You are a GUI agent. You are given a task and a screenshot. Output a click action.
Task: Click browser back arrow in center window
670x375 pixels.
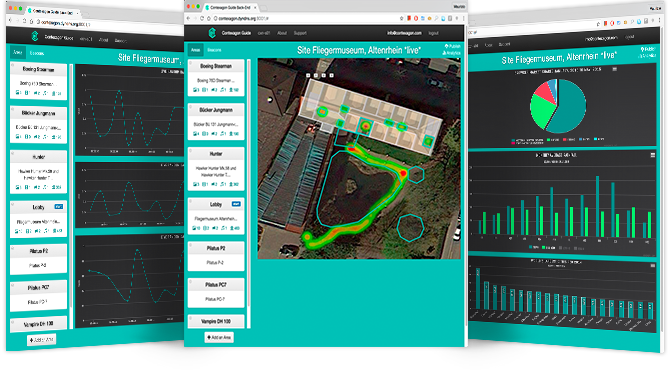click(x=188, y=18)
